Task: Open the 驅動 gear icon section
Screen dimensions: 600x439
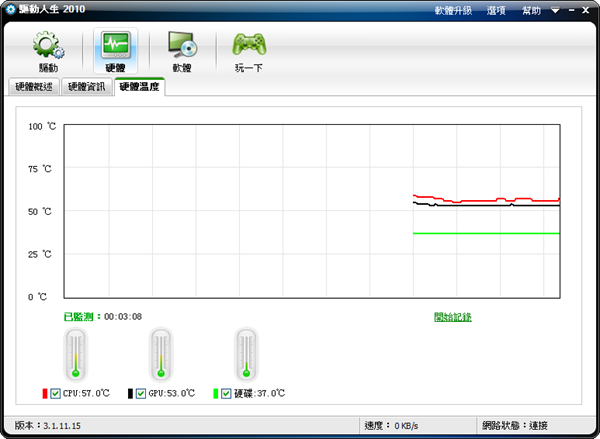Action: click(x=49, y=51)
